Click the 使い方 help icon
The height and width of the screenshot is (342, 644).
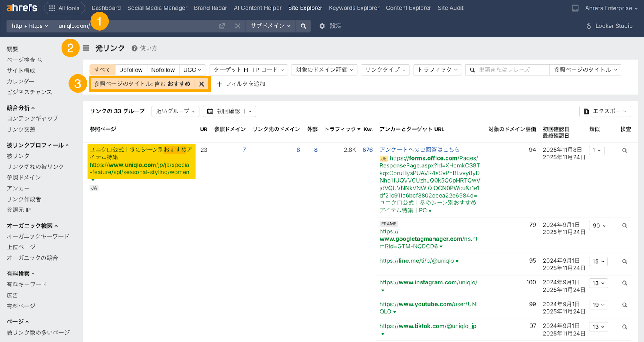tap(134, 48)
